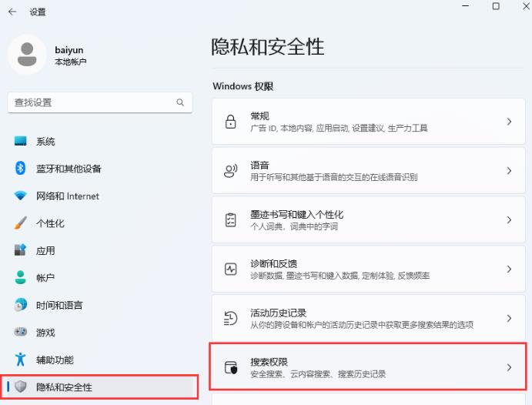Click the 查找设置 search field

tap(100, 102)
